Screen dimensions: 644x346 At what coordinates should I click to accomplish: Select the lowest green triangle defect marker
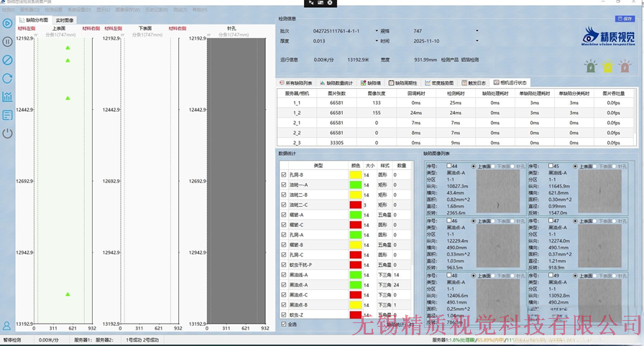click(68, 294)
